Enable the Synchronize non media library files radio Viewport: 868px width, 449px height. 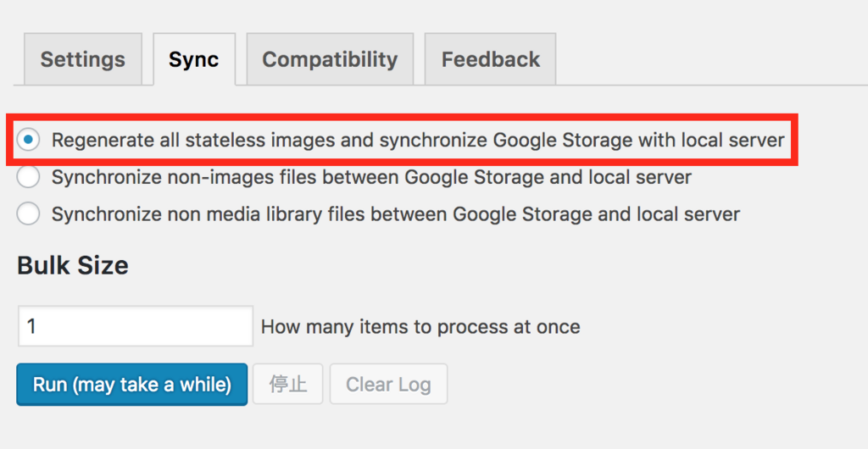[x=28, y=214]
